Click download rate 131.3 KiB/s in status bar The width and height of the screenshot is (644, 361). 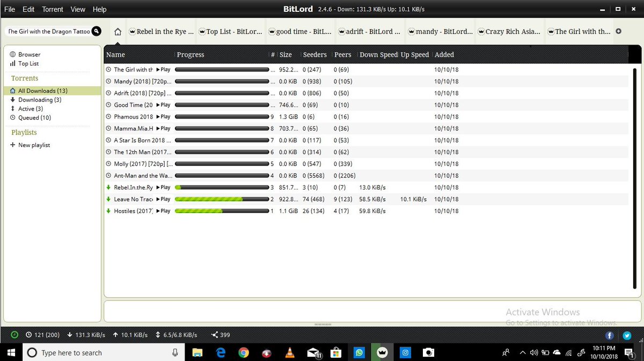pos(86,335)
